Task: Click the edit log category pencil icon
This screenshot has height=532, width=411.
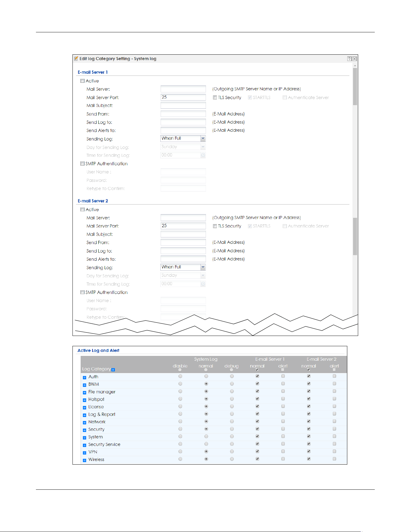Action: click(x=76, y=59)
